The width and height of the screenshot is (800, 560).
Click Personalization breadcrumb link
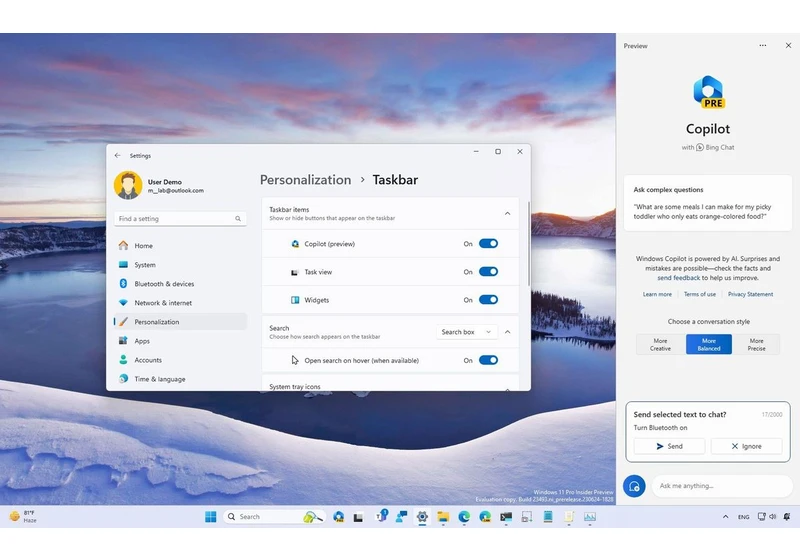306,180
